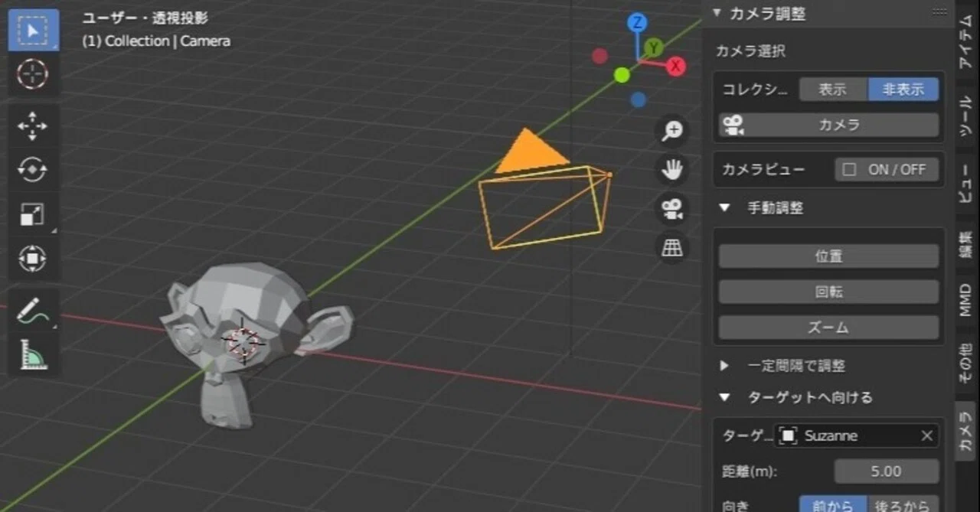Screen dimensions: 980x512
Task: Click the negative Z axis gizmo dot
Action: point(639,99)
